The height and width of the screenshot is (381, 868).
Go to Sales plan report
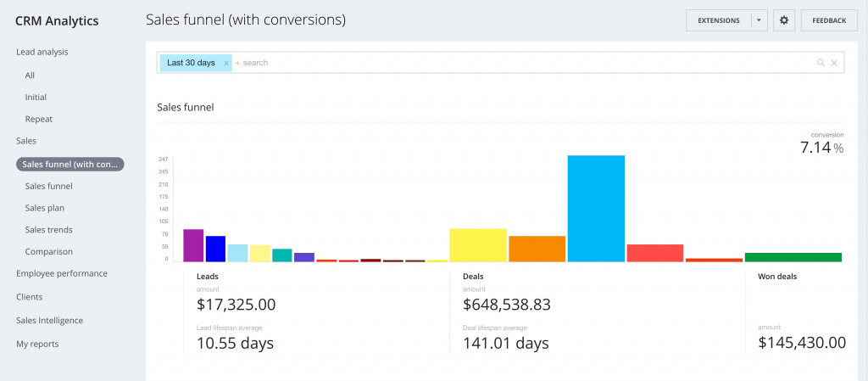coord(45,208)
